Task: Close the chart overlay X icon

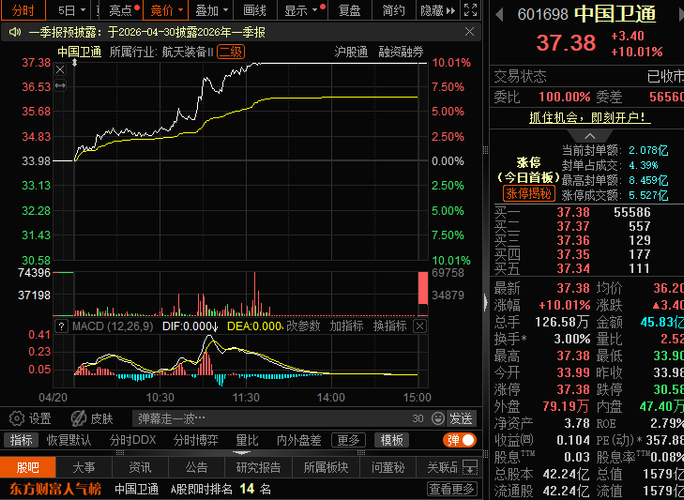Action: click(x=60, y=70)
